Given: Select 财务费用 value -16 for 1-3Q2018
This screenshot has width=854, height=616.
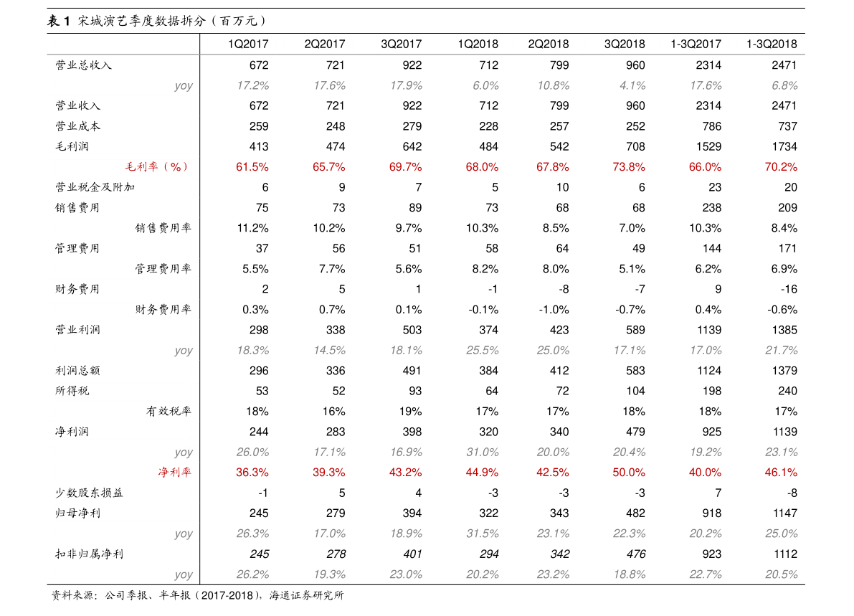Looking at the screenshot, I should pos(789,289).
